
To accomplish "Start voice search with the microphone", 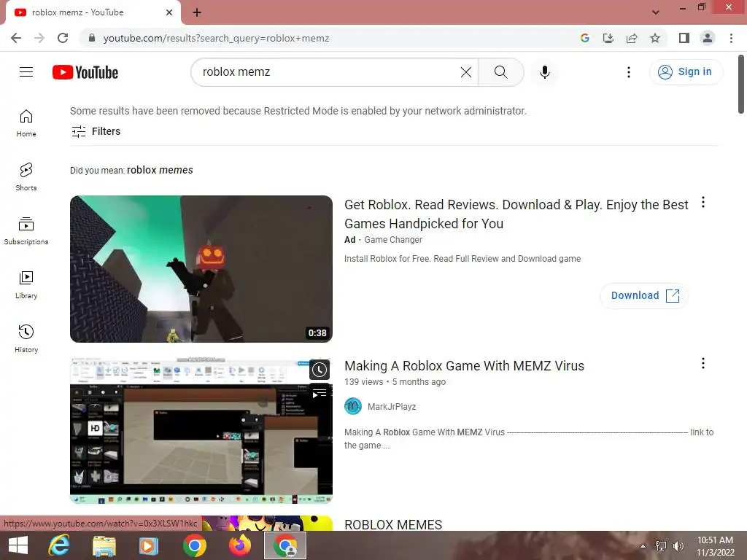I will point(544,72).
